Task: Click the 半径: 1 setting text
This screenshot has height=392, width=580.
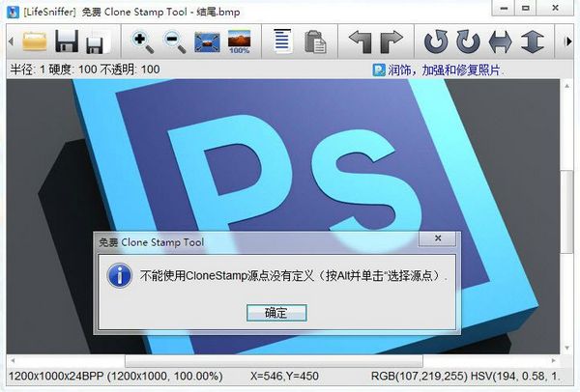Action: (27, 70)
